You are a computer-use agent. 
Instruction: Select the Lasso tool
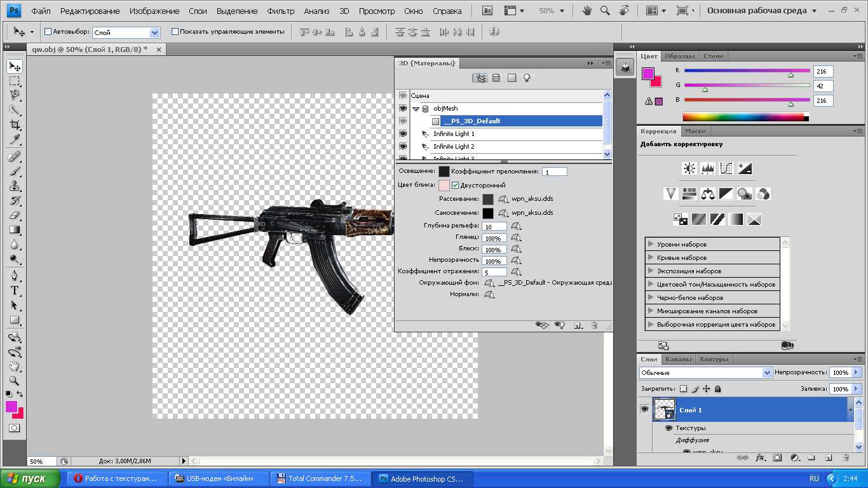click(15, 95)
